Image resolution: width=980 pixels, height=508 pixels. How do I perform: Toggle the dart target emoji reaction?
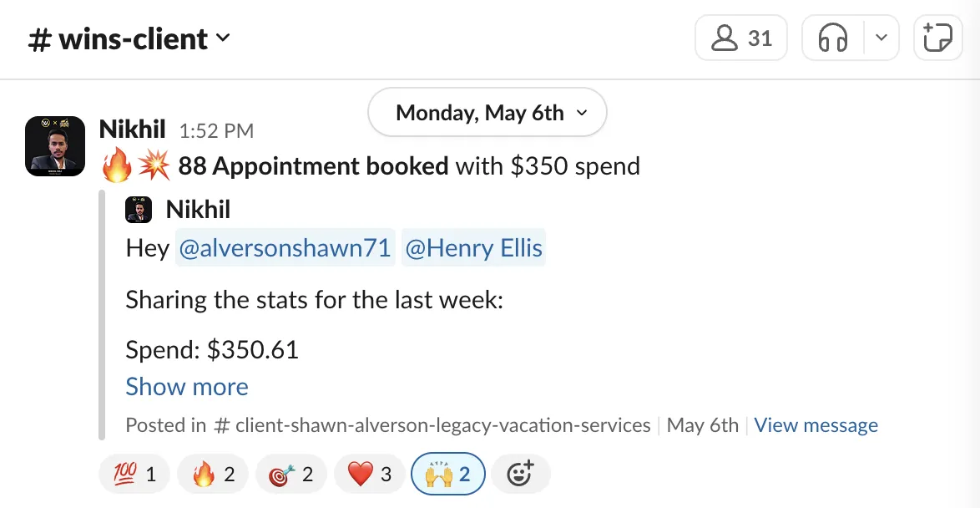click(291, 474)
